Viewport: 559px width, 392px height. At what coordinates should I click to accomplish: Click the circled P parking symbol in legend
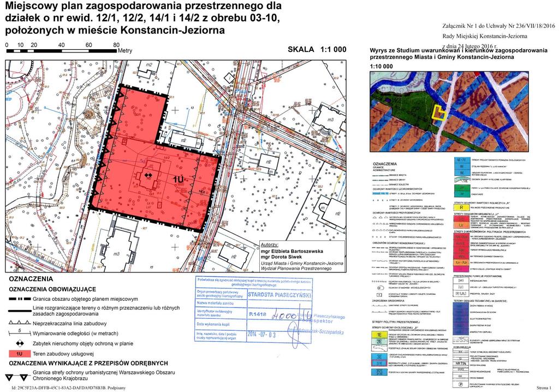tap(461, 384)
